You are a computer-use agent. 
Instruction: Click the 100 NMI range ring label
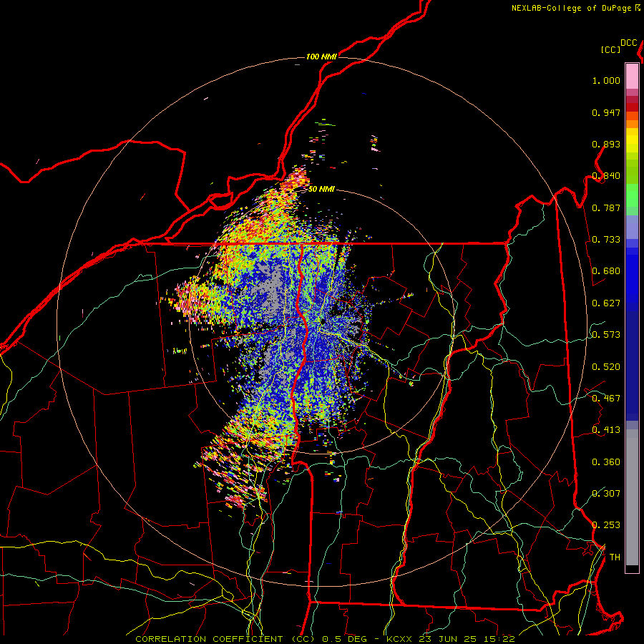321,57
